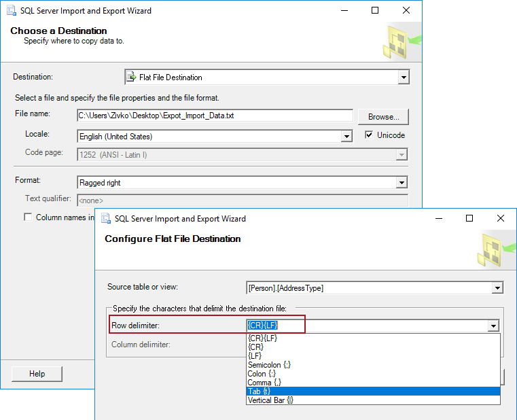Close the Configure Flat File Destination window
The image size is (517, 420).
(x=501, y=218)
